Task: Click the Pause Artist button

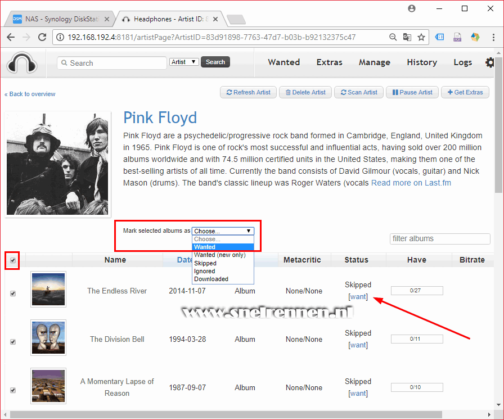Action: coord(412,92)
